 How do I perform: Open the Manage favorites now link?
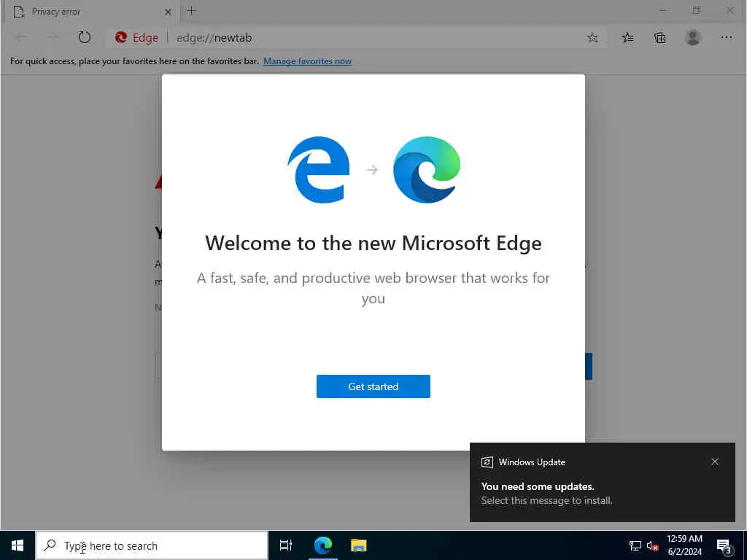[307, 61]
